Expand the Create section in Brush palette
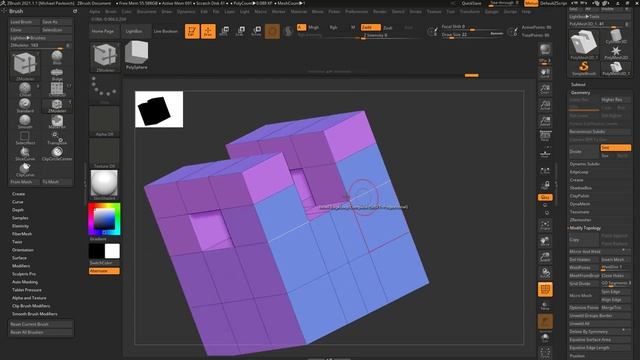Image resolution: width=640 pixels, height=360 pixels. click(x=19, y=194)
